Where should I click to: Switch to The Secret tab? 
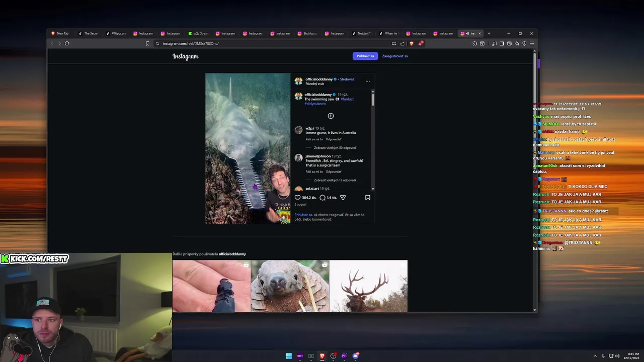89,34
